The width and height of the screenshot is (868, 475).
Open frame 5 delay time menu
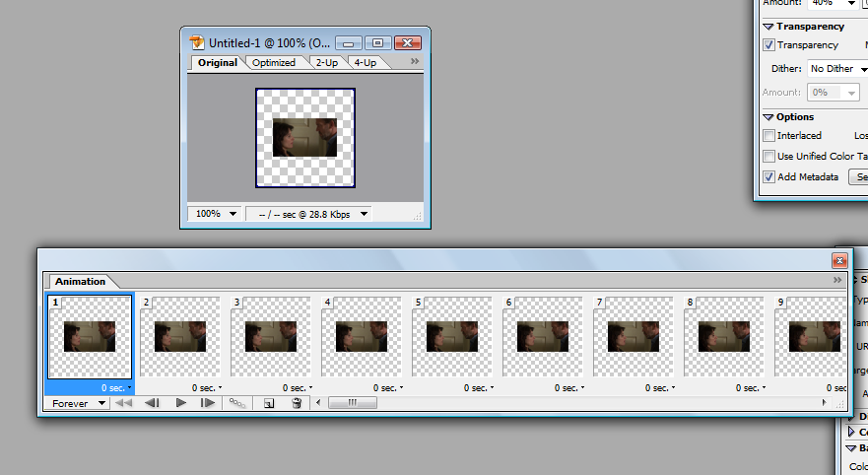point(479,388)
